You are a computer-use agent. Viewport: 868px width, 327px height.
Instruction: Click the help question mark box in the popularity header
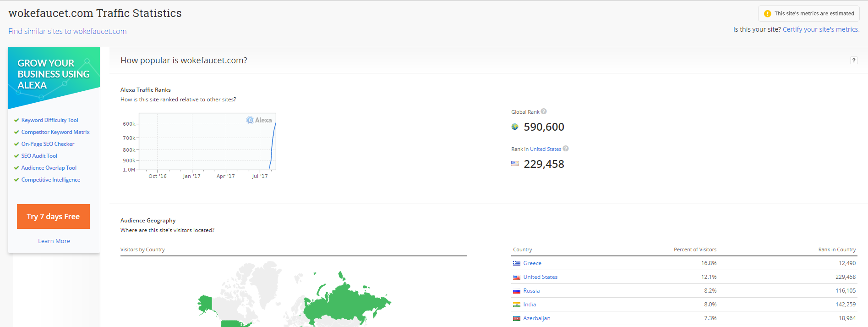coord(854,61)
